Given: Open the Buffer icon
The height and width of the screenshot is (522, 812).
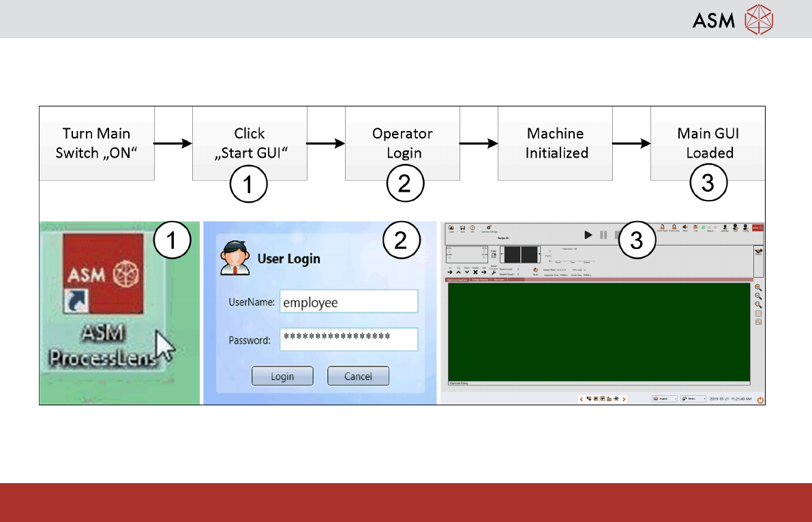Looking at the screenshot, I should [494, 255].
